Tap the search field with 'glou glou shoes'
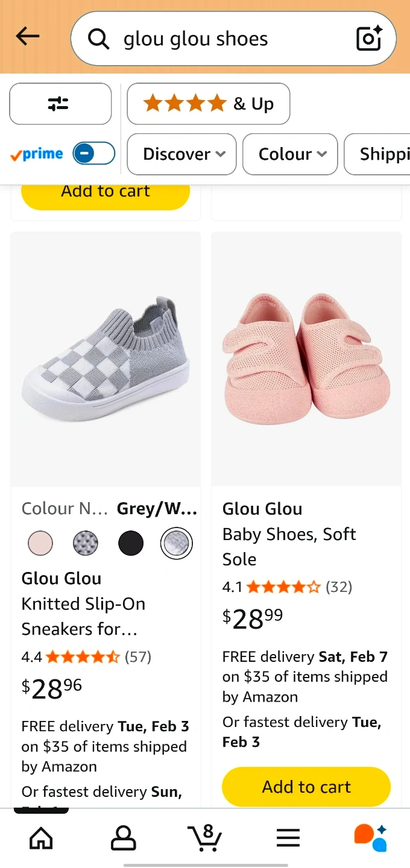Viewport: 410px width, 868px height. click(x=229, y=39)
